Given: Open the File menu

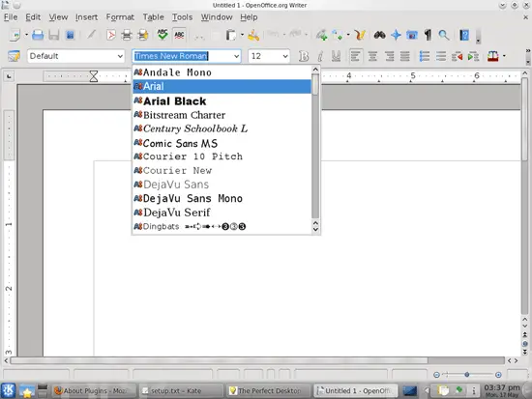Looking at the screenshot, I should point(11,17).
